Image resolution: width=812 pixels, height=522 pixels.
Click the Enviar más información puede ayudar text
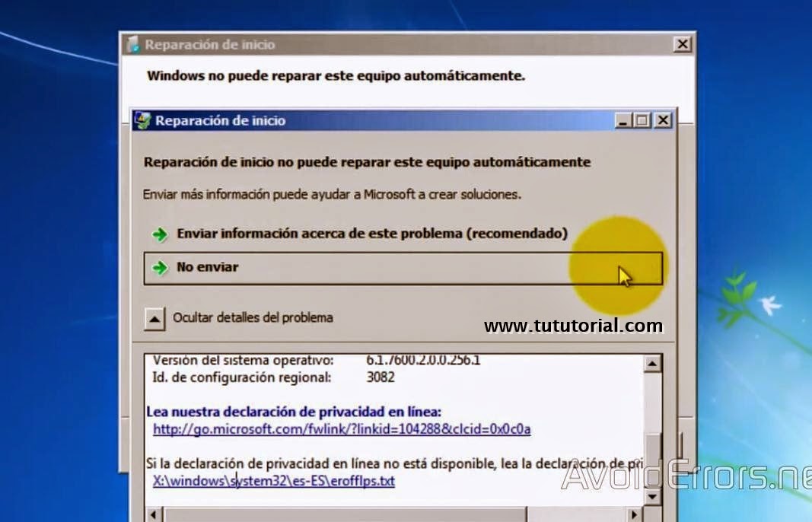pos(332,195)
